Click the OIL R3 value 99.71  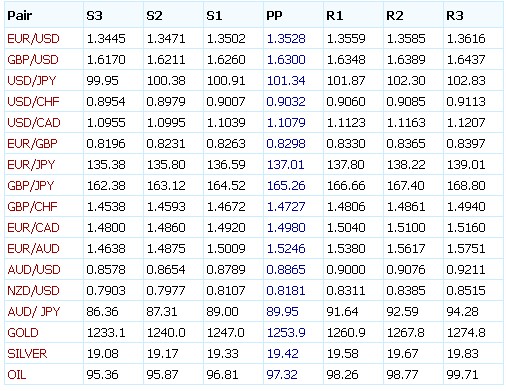pos(462,375)
